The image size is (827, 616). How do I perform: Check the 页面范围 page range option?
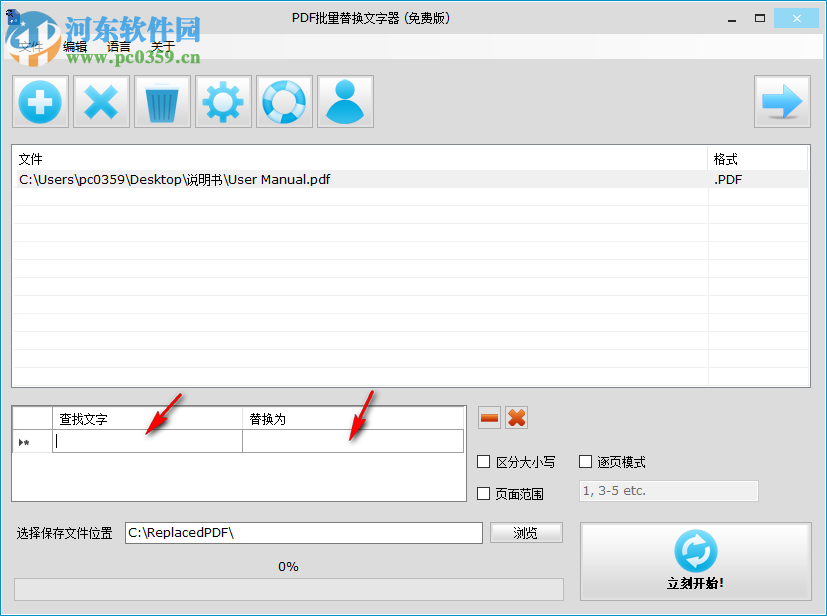click(484, 492)
